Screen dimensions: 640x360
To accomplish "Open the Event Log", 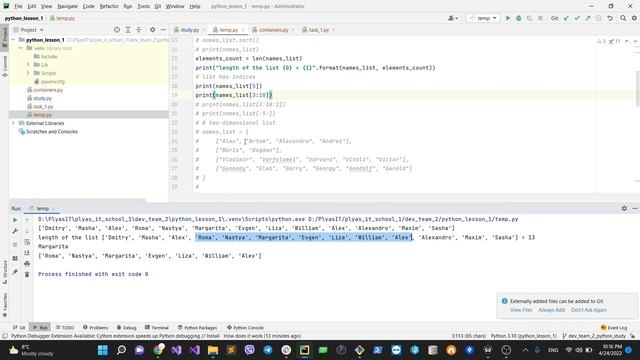I will [614, 328].
